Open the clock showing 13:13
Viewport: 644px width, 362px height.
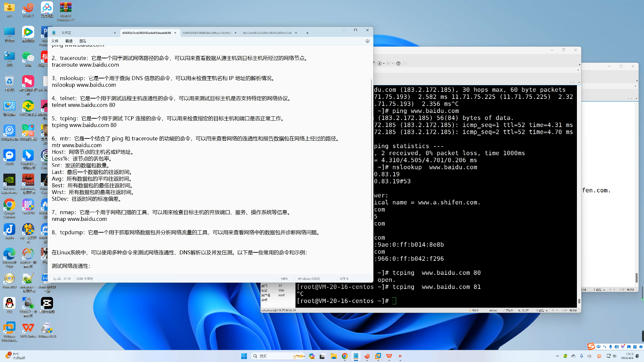(x=627, y=356)
